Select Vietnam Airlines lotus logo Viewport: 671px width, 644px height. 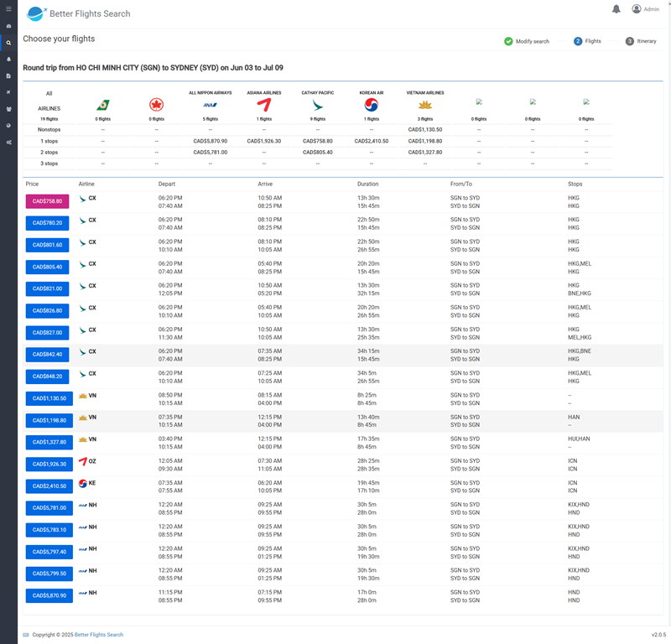coord(424,105)
